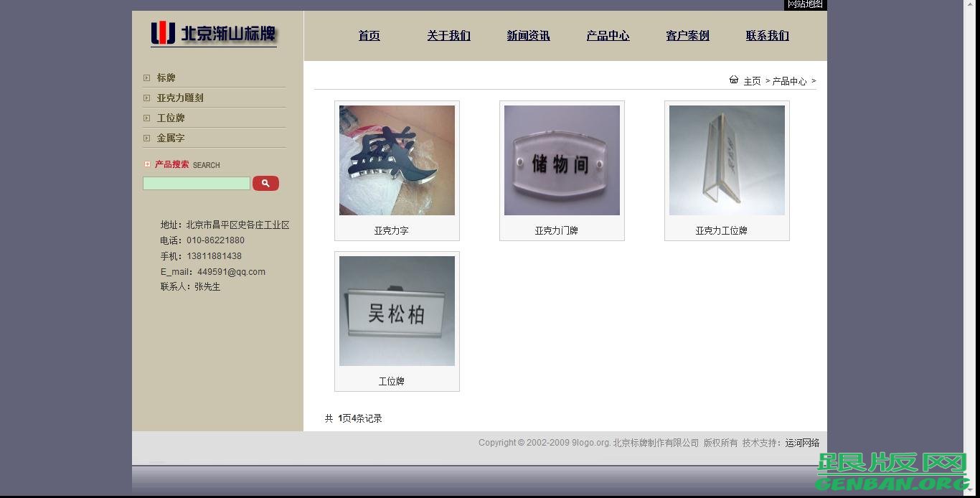Follow the 主页 breadcrumb link

(x=753, y=80)
